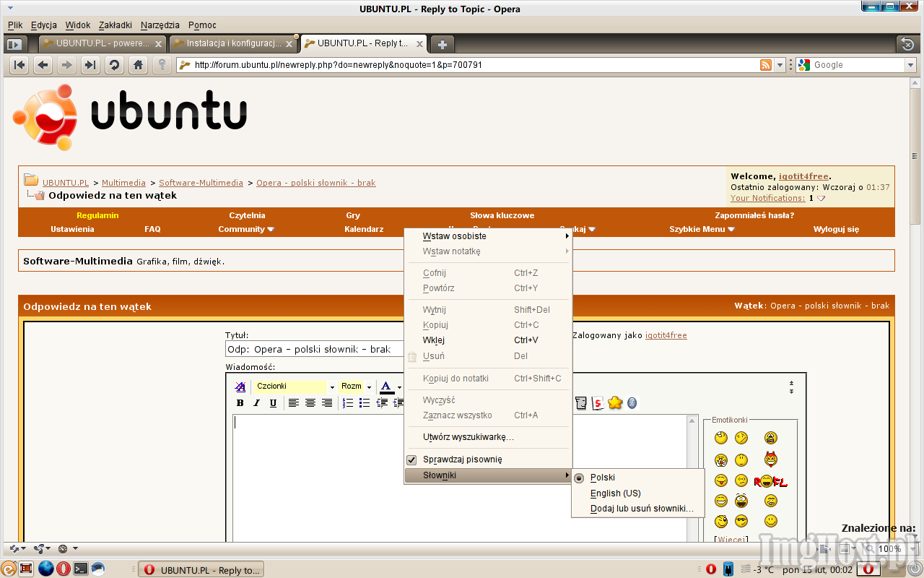Open a new tab with plus button
Viewport: 924px width, 578px height.
coord(443,44)
